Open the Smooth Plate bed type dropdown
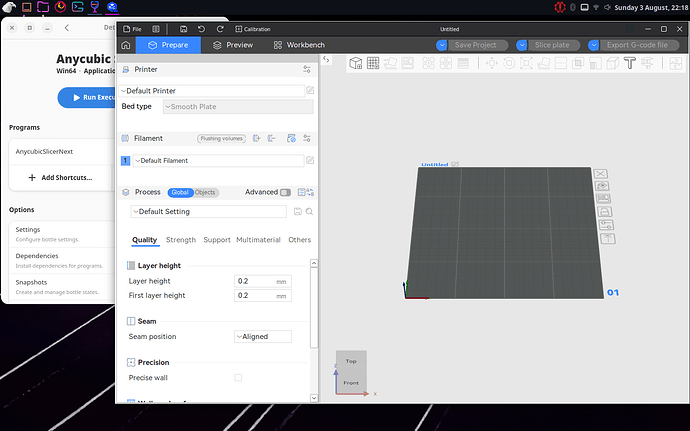The height and width of the screenshot is (431, 690). pos(238,107)
